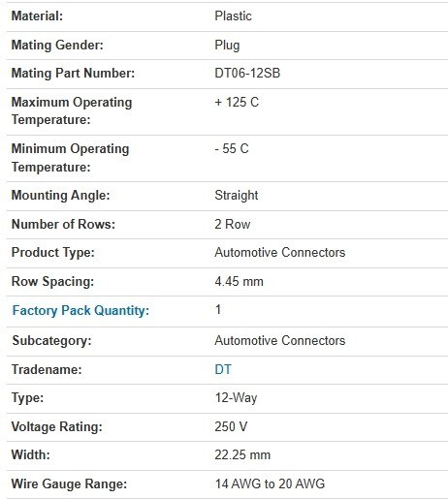Screen dimensions: 448x499
Task: Click the - 55 C temperature value
Action: (232, 149)
